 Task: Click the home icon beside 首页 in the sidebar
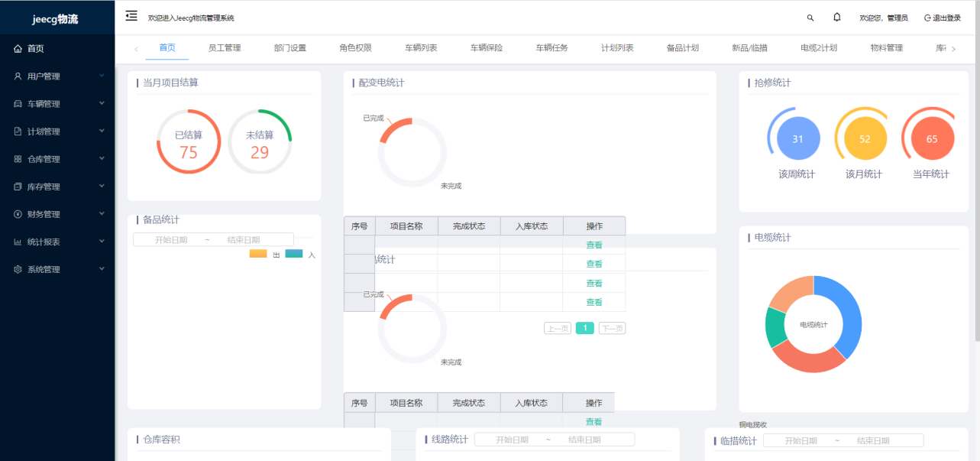(18, 48)
